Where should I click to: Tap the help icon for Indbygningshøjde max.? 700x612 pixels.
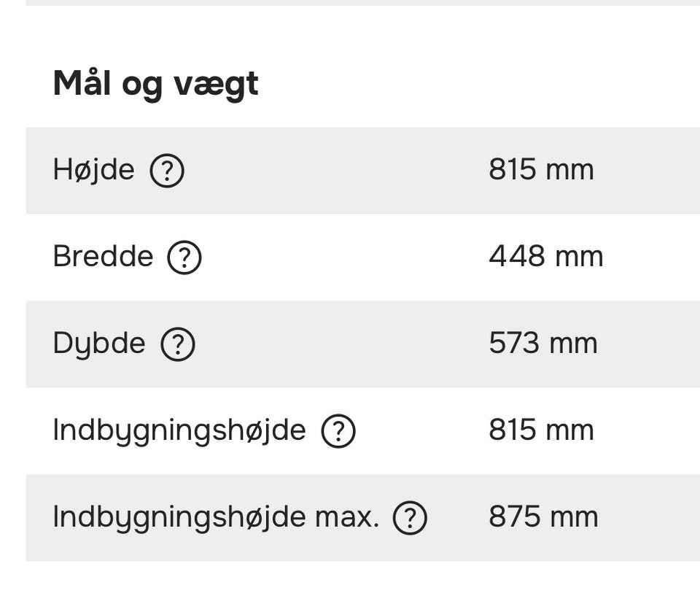(410, 518)
